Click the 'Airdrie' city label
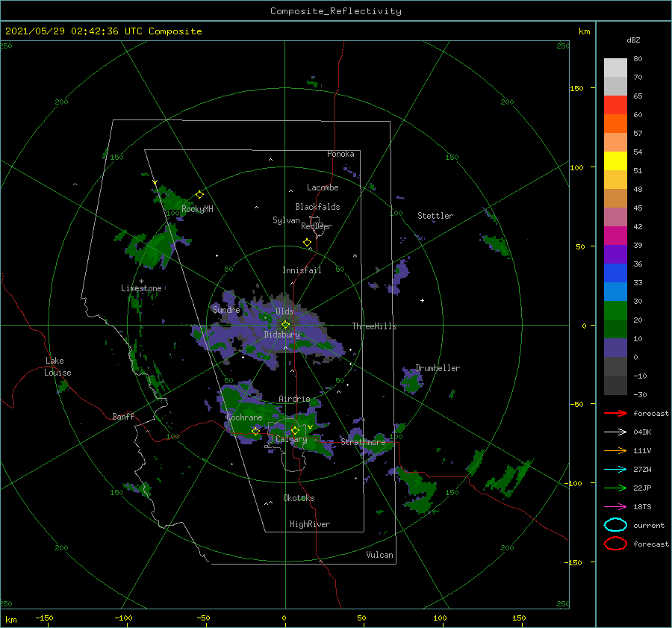This screenshot has width=672, height=628. pyautogui.click(x=294, y=399)
